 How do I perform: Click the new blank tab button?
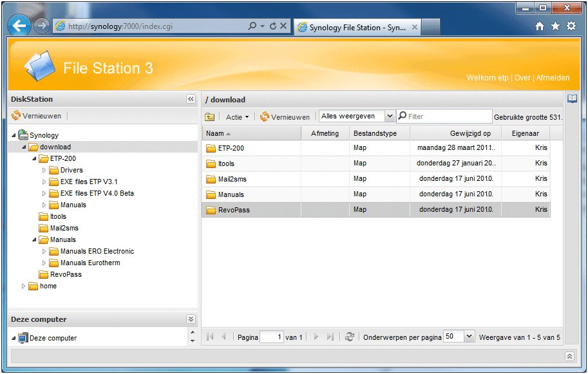coord(430,27)
